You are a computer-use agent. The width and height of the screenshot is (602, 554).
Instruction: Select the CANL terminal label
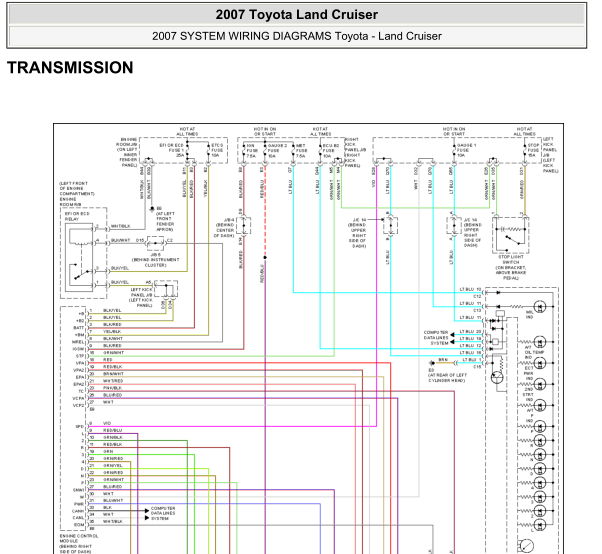coord(78,518)
